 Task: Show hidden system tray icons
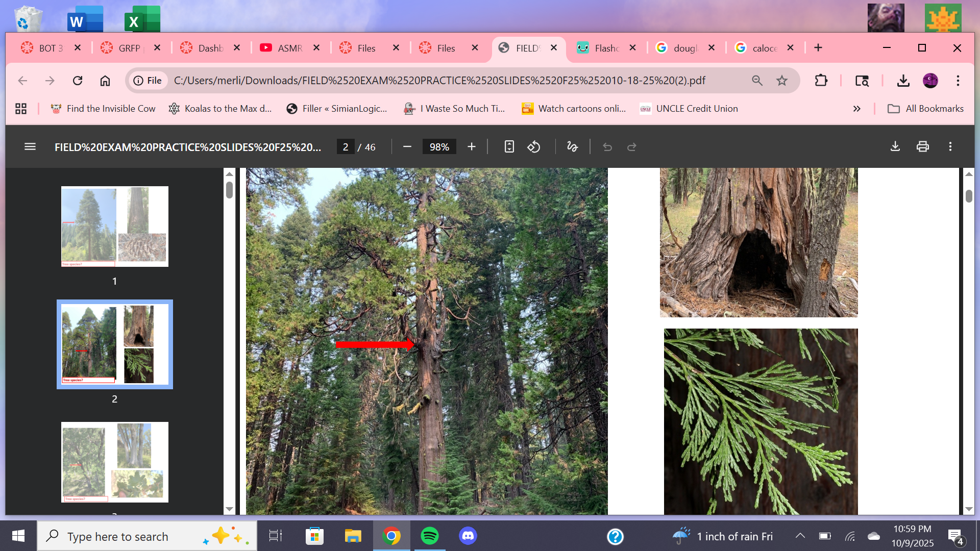click(x=800, y=536)
